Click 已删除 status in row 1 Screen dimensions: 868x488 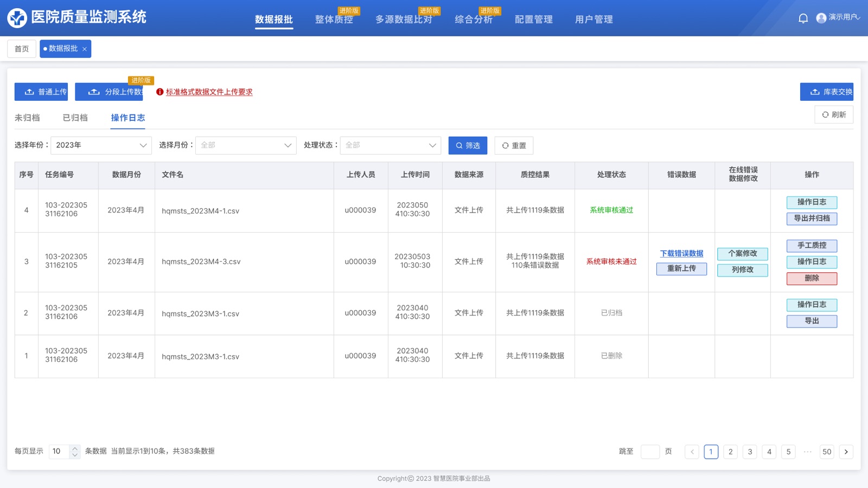point(611,356)
